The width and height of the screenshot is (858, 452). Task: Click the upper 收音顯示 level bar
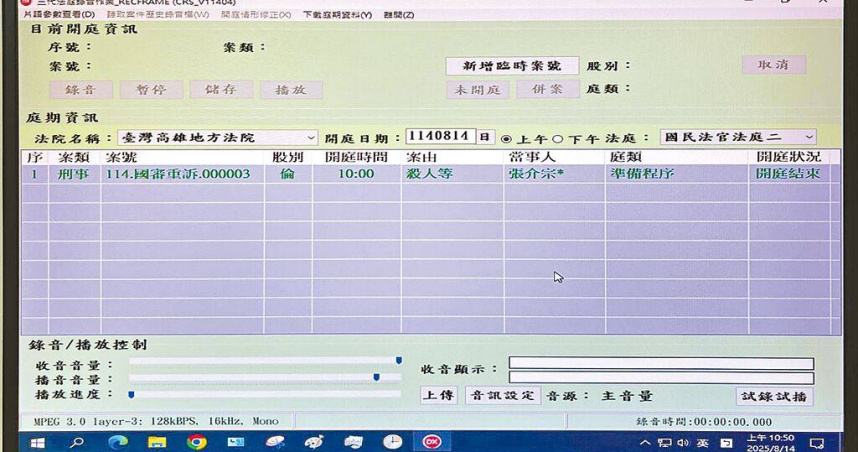[661, 363]
